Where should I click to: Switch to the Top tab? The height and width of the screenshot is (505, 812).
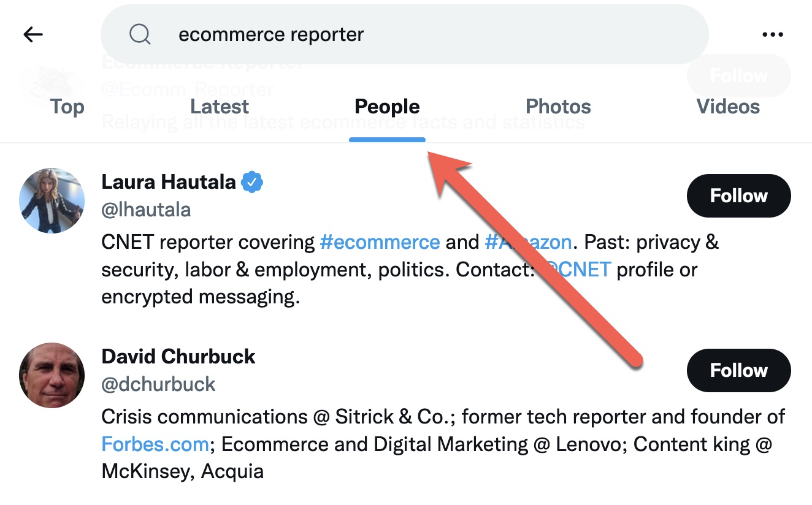pyautogui.click(x=67, y=107)
